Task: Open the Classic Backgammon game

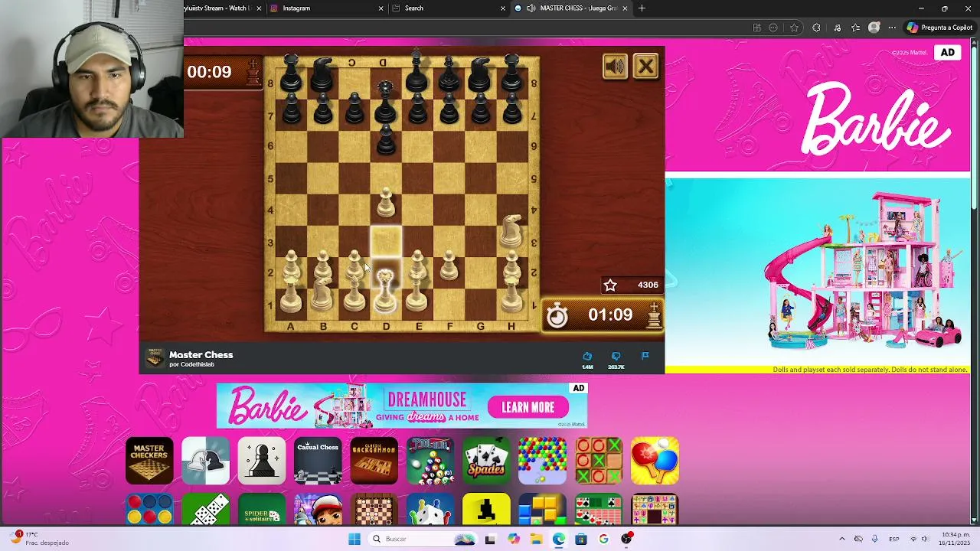Action: click(x=374, y=461)
